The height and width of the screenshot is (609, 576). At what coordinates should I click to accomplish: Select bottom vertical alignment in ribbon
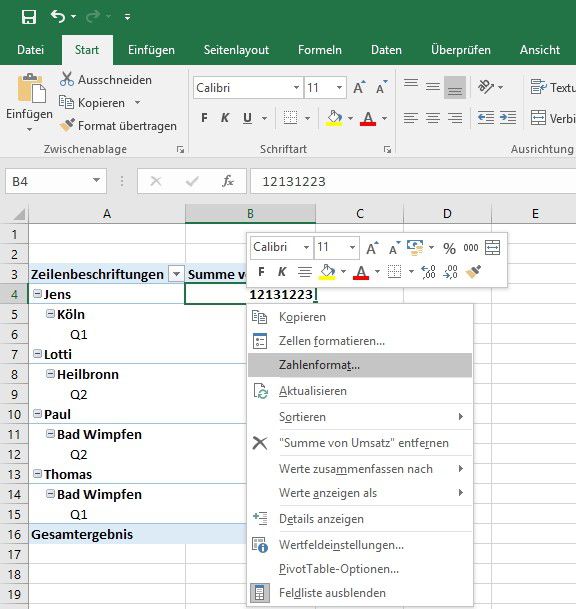pyautogui.click(x=455, y=87)
